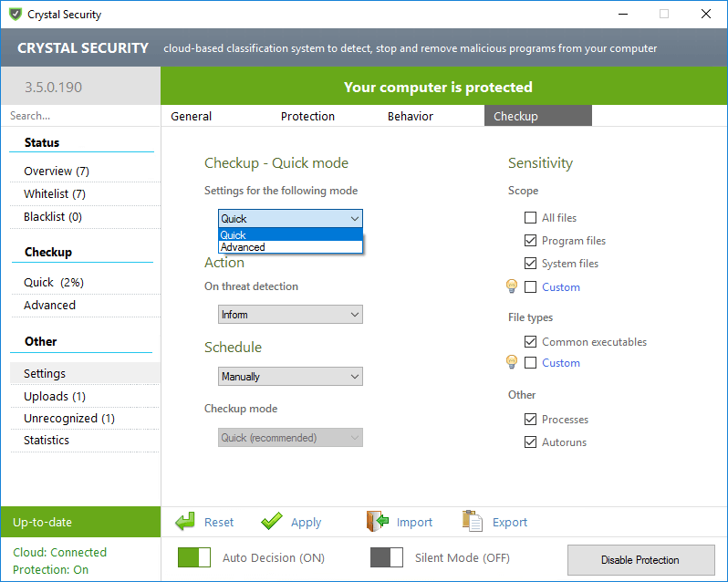The width and height of the screenshot is (728, 582).
Task: Uncheck the Processes checkbox
Action: (x=530, y=419)
